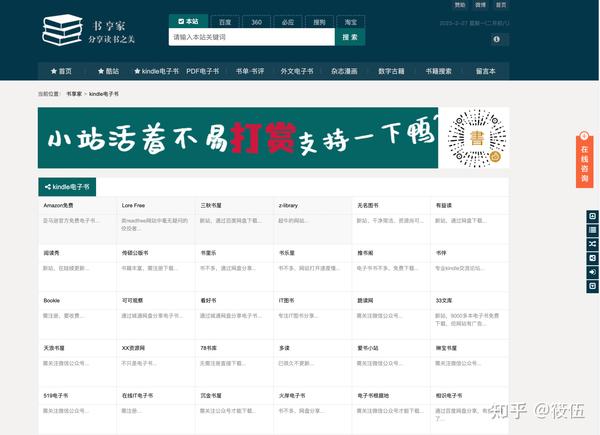The width and height of the screenshot is (600, 435).
Task: Open the z-library site card
Action: 313,220
